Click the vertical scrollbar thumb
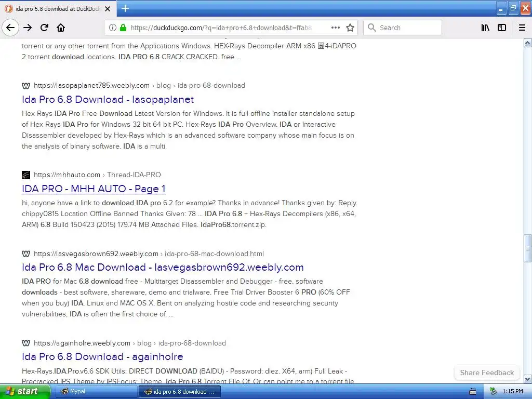Viewport: 532px width, 399px height. coord(528,248)
